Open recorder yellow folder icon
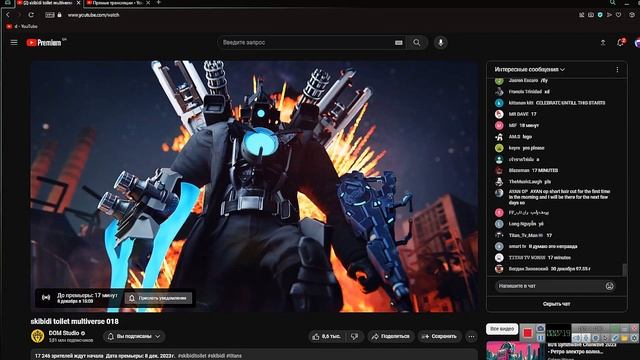This screenshot has height=360, width=640. click(x=624, y=338)
